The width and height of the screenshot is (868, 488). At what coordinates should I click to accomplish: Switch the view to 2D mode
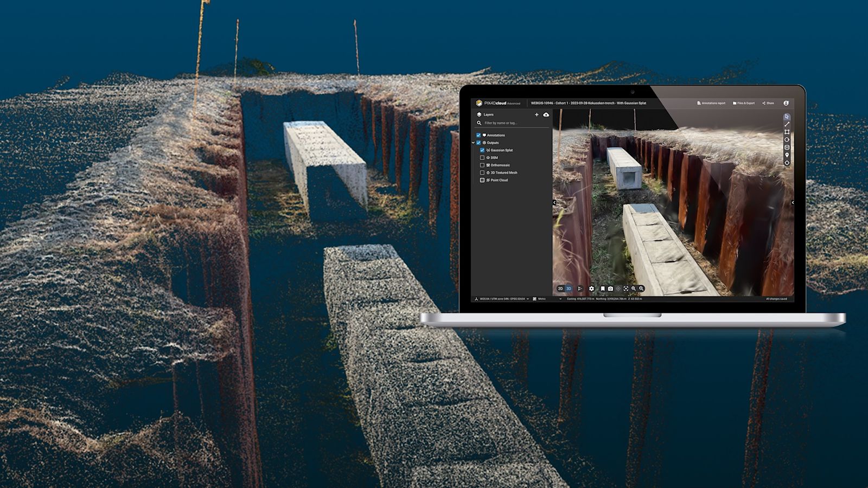click(560, 289)
